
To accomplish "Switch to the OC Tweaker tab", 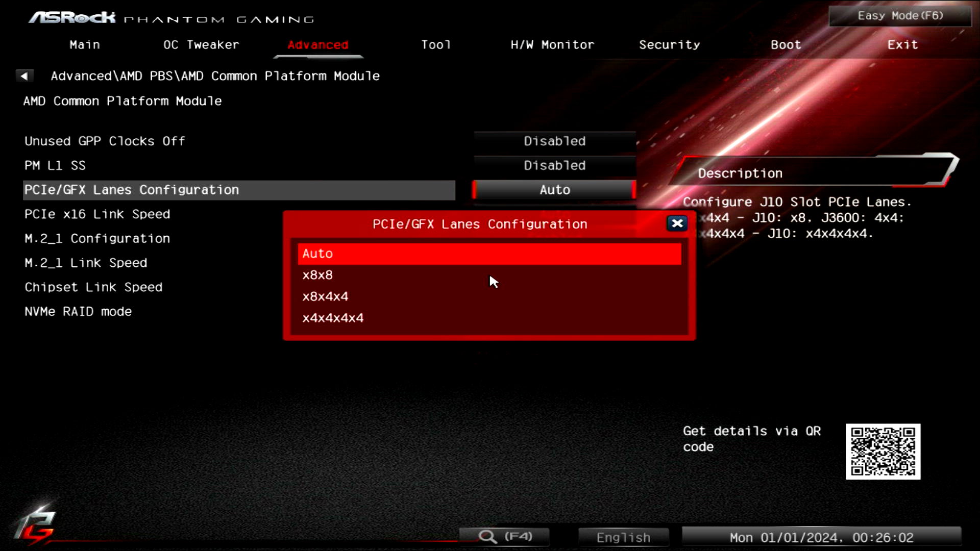I will (201, 45).
